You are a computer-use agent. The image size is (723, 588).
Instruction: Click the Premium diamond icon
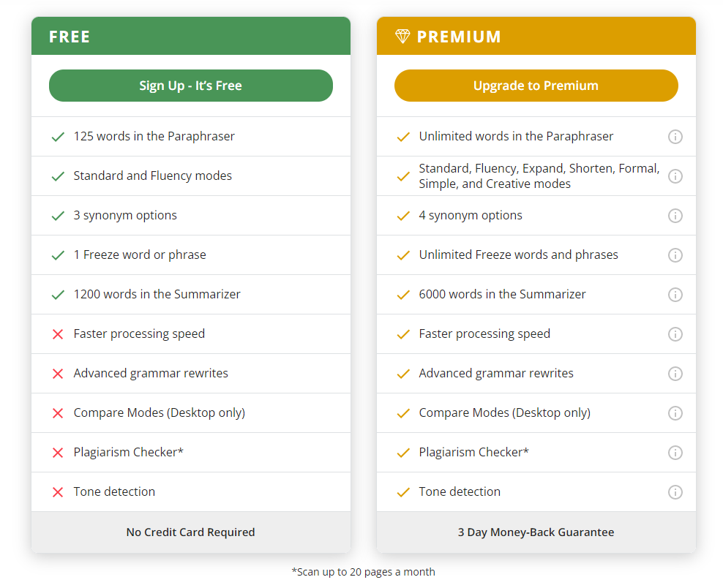click(402, 37)
